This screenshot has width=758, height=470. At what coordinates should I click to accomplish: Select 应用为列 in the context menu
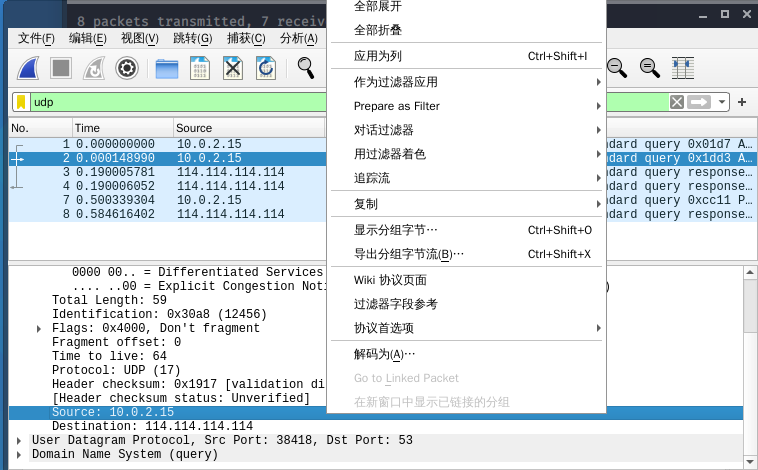466,56
